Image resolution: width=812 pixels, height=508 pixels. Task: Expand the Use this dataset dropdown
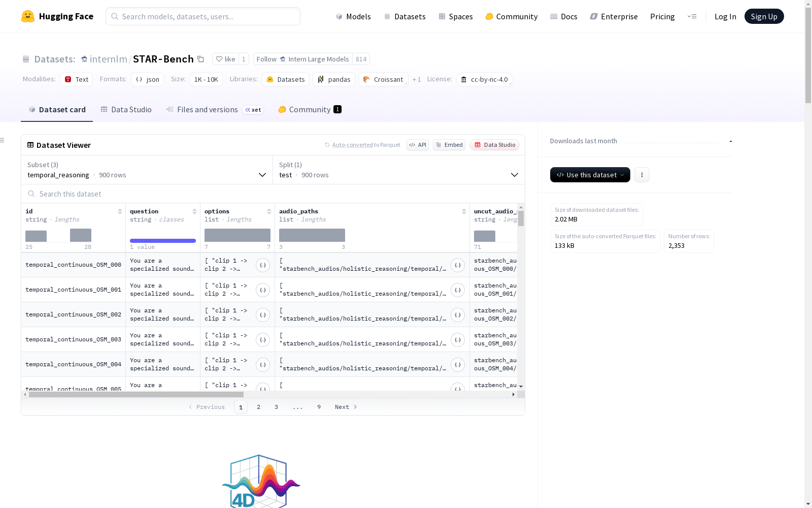[x=590, y=175]
